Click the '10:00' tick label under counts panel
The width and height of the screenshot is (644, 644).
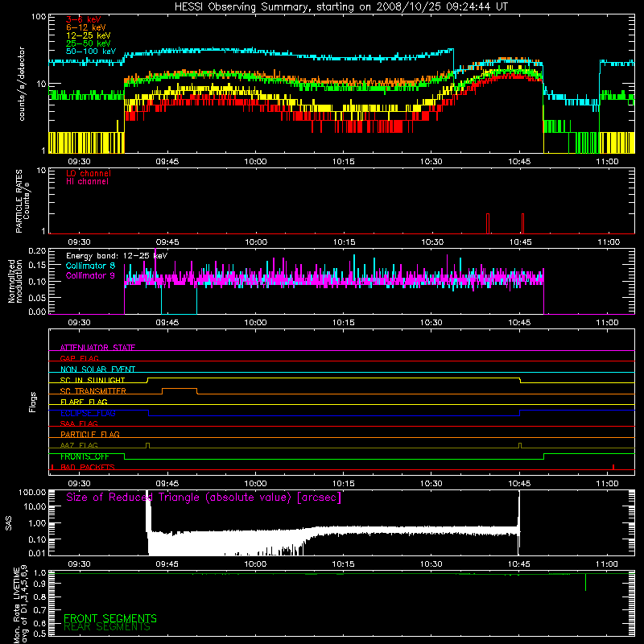(x=255, y=162)
